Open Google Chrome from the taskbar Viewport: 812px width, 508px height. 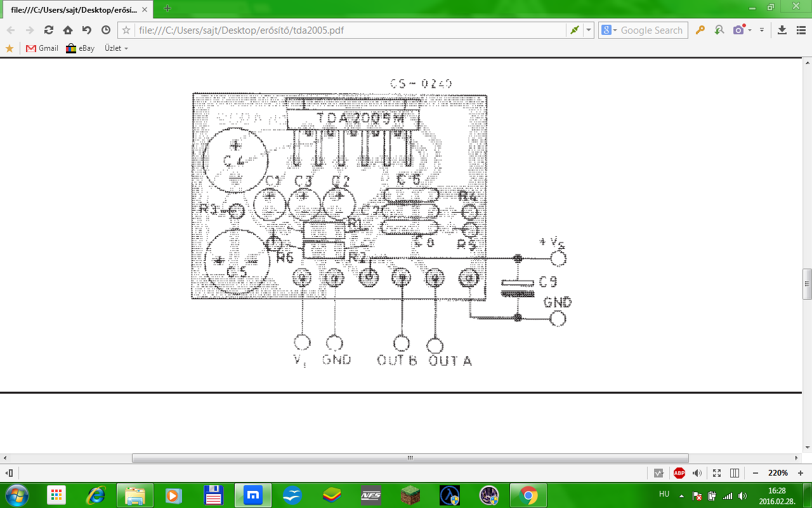click(x=528, y=495)
